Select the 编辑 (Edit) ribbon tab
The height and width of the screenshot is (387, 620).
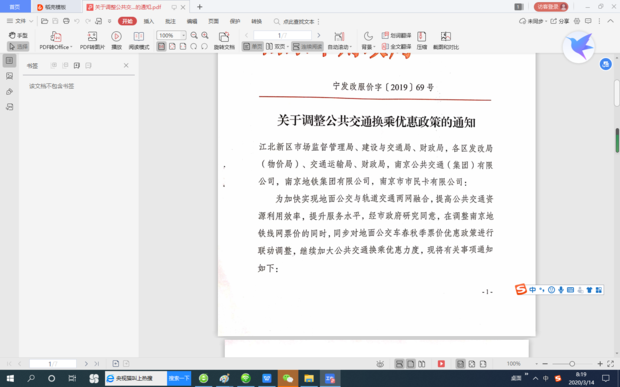click(192, 21)
